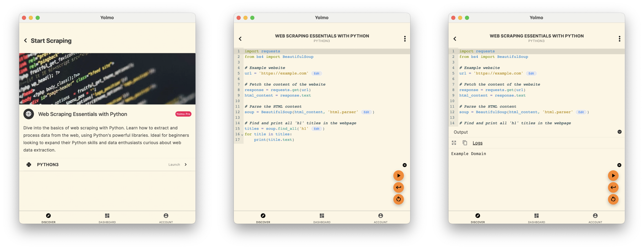The height and width of the screenshot is (249, 644).
Task: Edit 'html.parser' argument in right window
Action: (581, 112)
